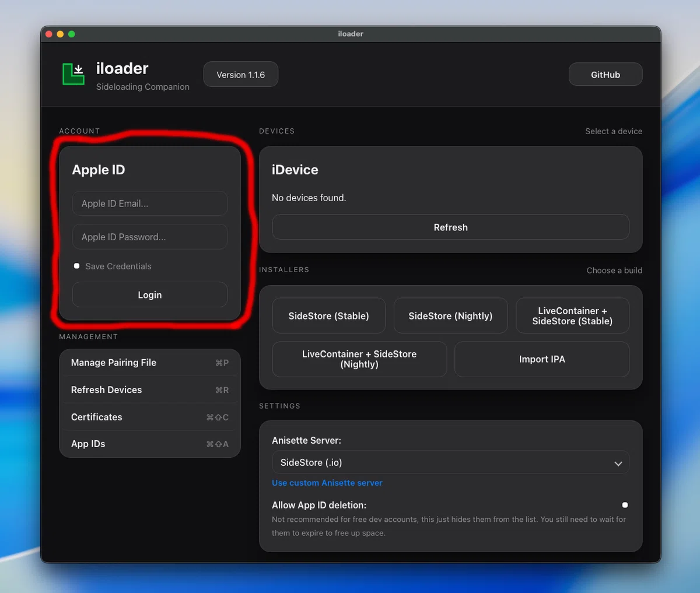The width and height of the screenshot is (700, 593).
Task: Install SideStore (Nightly) build
Action: (x=450, y=316)
